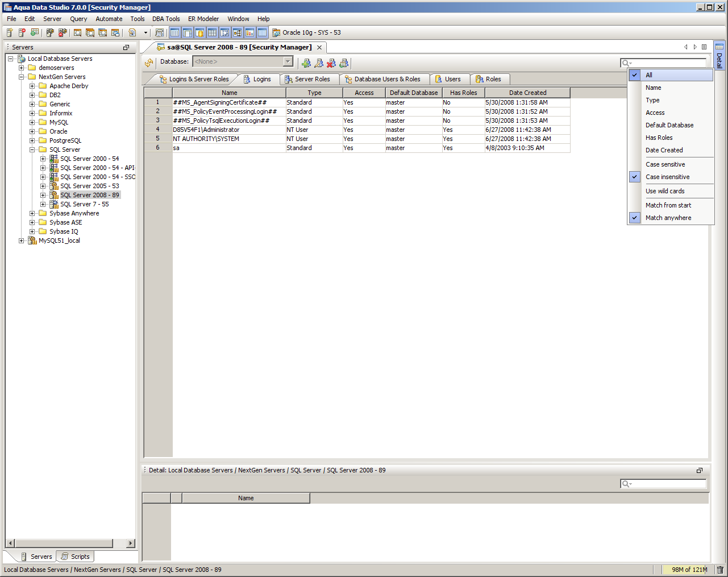Select Case insensitive search option
Image resolution: width=728 pixels, height=577 pixels.
(x=671, y=177)
